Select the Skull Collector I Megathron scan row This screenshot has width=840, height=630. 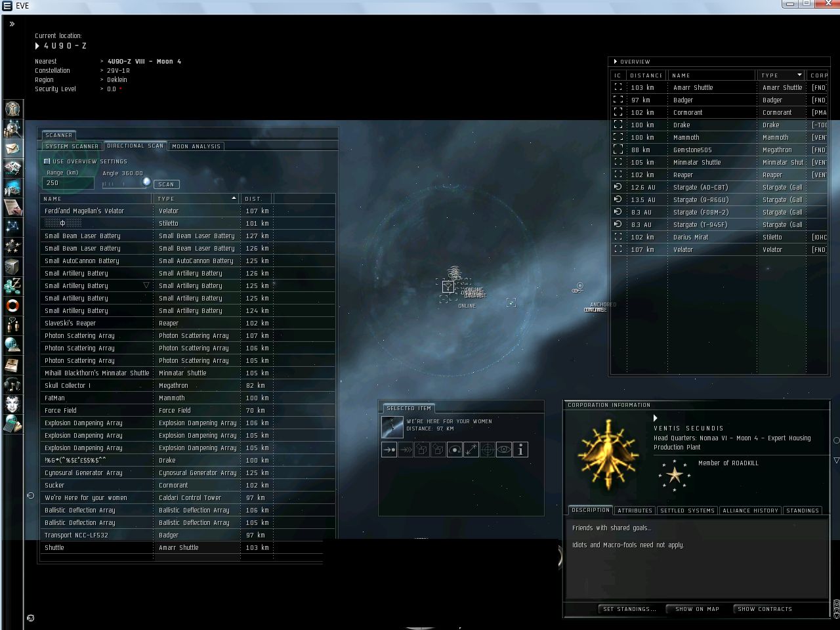point(187,385)
